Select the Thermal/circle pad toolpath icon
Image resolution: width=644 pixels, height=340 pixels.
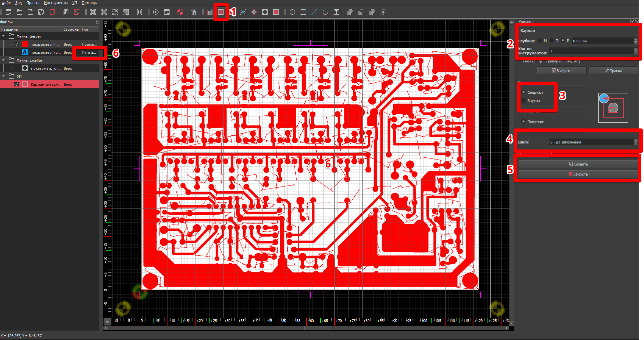pos(254,12)
